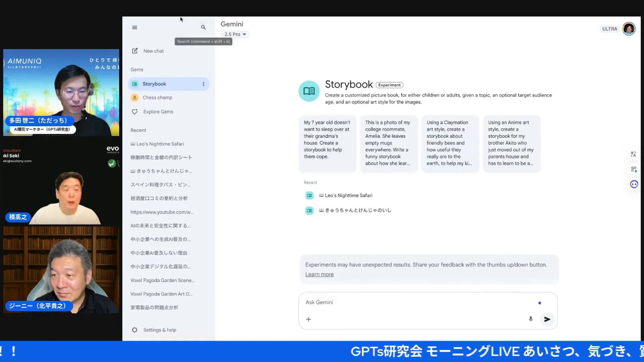The height and width of the screenshot is (362, 644).
Task: Open 居酒屋口コミの要約と分析 chat
Action: pos(159,198)
